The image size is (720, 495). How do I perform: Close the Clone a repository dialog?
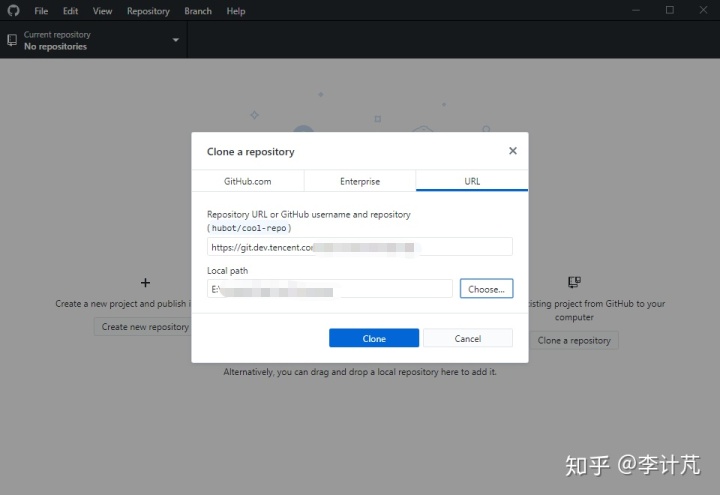[x=513, y=151]
